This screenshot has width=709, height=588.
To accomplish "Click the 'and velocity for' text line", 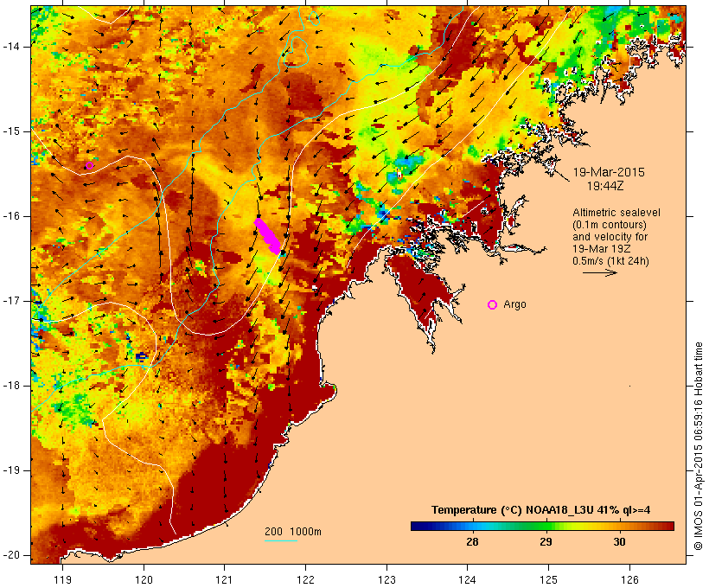I will [610, 237].
